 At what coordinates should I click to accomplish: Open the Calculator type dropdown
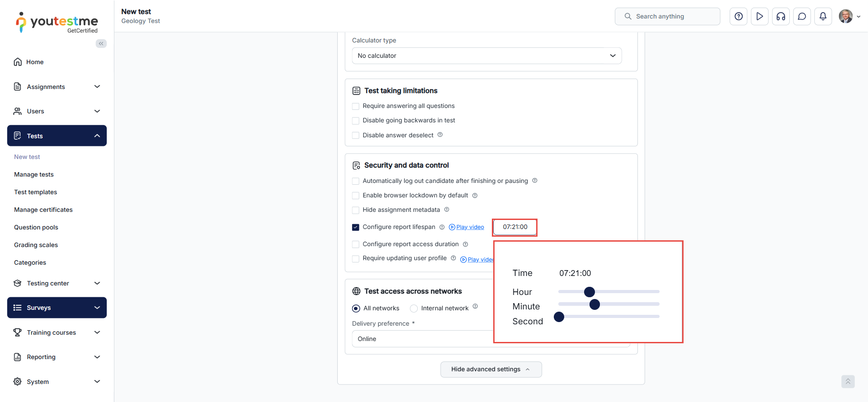point(486,56)
